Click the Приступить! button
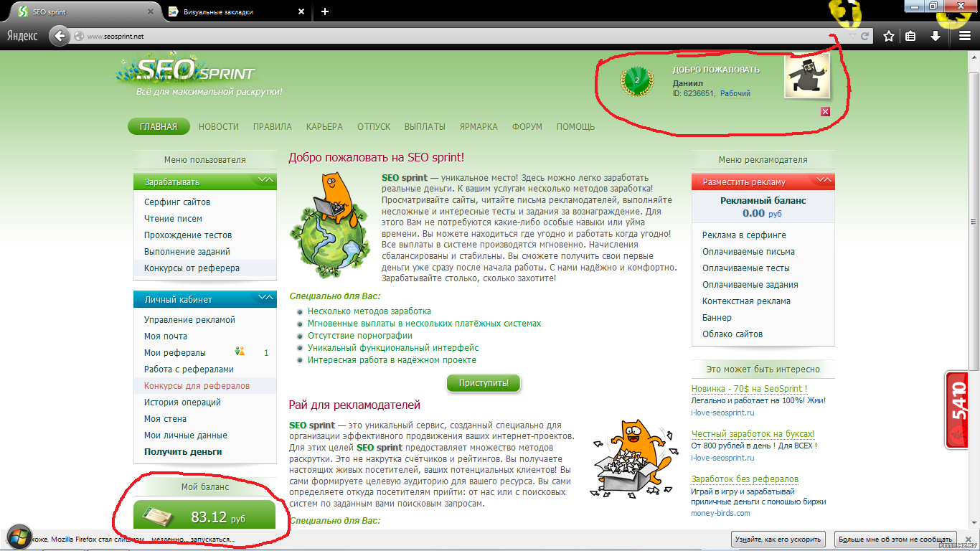The width and height of the screenshot is (980, 551). [x=484, y=382]
